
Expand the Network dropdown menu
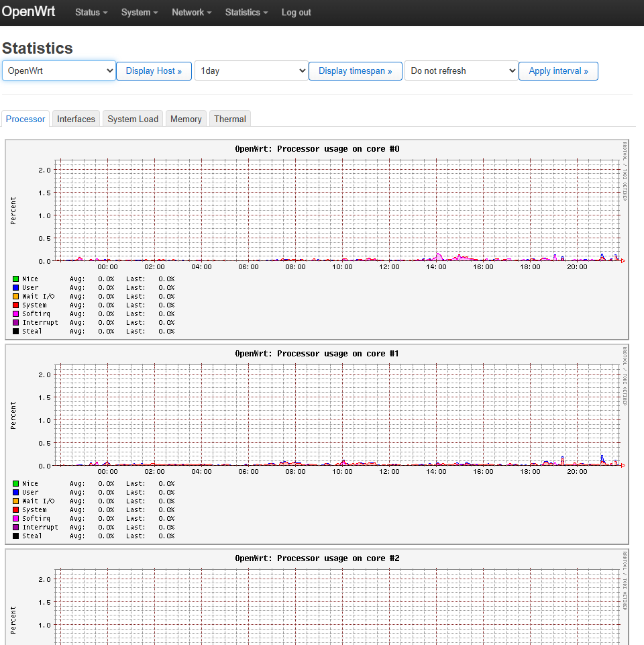(191, 13)
